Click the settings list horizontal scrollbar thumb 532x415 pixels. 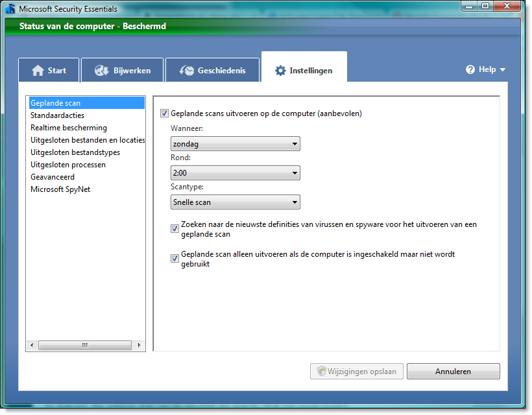point(85,345)
